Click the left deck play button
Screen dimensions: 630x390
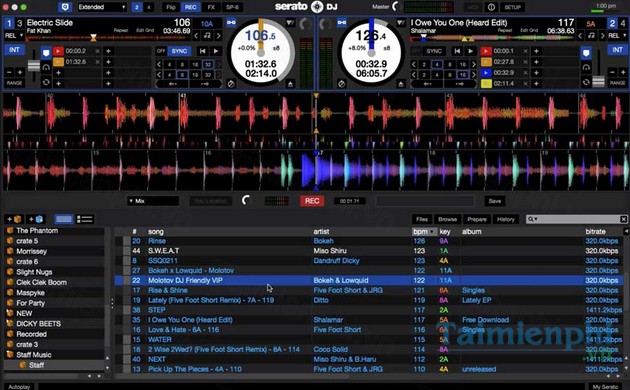[216, 51]
